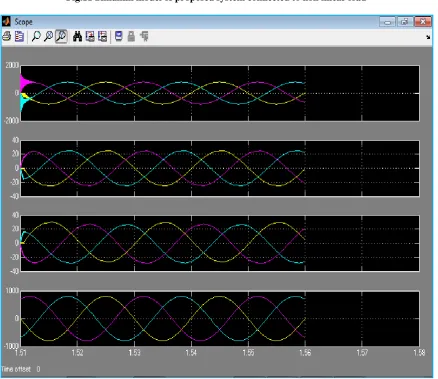438x379 pixels.
Task: Close the Scope window
Action: tap(423, 22)
